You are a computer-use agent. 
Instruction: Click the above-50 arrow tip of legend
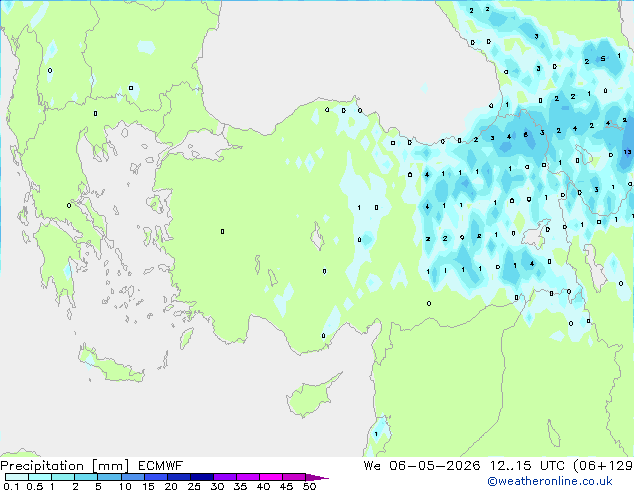tap(317, 478)
